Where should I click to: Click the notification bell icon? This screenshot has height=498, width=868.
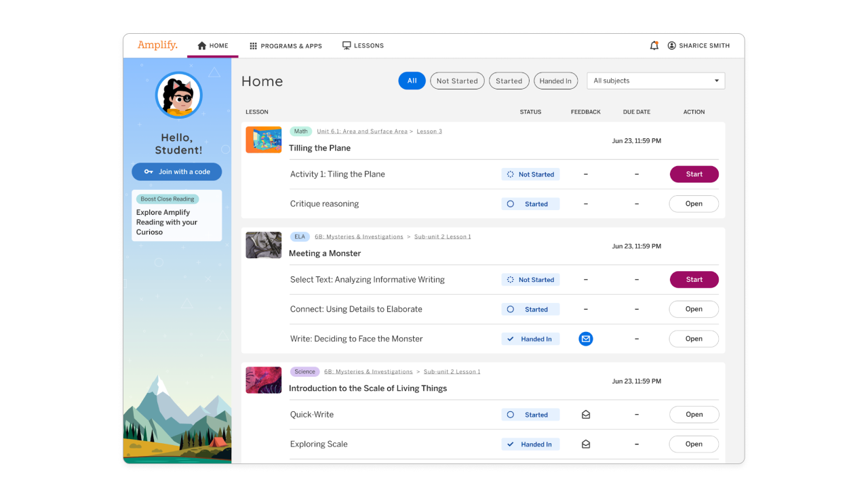coord(654,45)
